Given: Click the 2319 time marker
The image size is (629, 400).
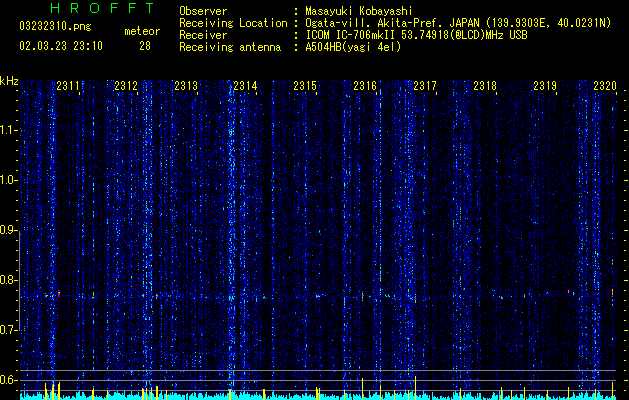Looking at the screenshot, I should [x=545, y=86].
